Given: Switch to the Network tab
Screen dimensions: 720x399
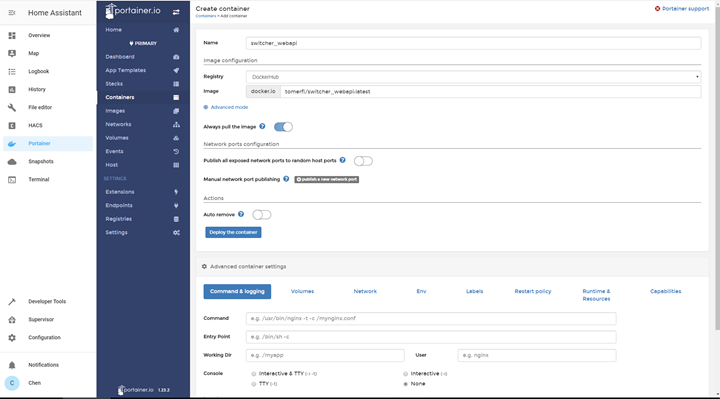Looking at the screenshot, I should (x=365, y=292).
